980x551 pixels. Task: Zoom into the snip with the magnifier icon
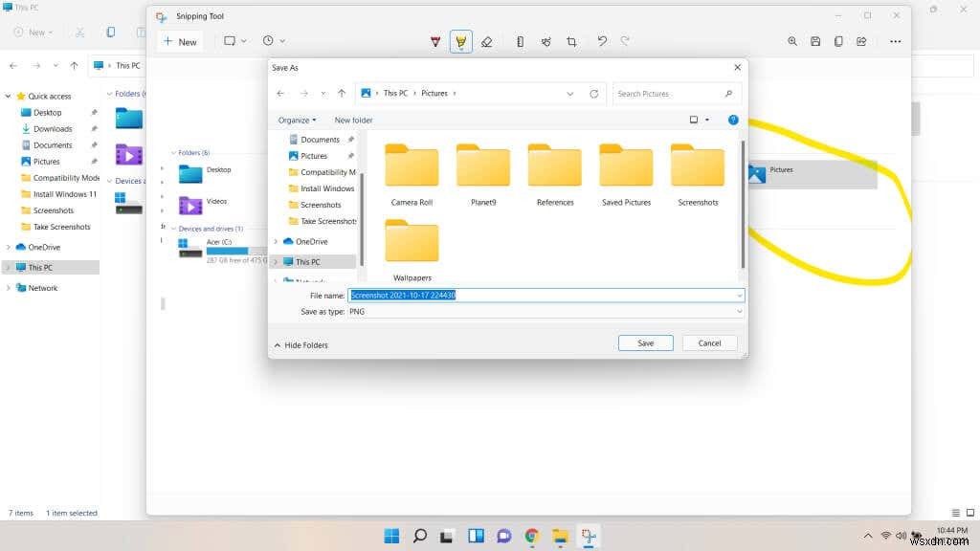pyautogui.click(x=792, y=41)
